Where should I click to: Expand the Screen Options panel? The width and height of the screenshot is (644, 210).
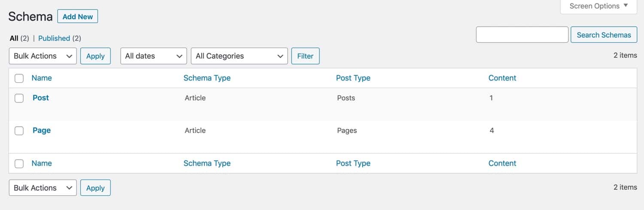[598, 6]
